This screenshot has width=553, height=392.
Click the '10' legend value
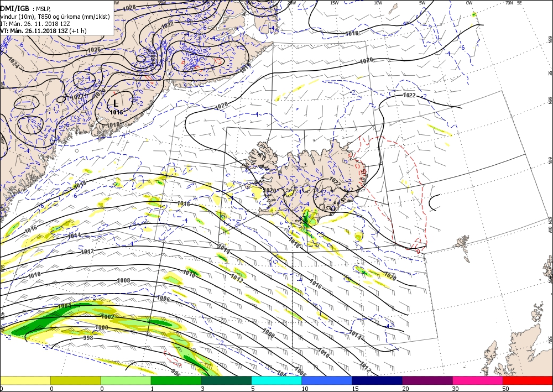coord(305,389)
